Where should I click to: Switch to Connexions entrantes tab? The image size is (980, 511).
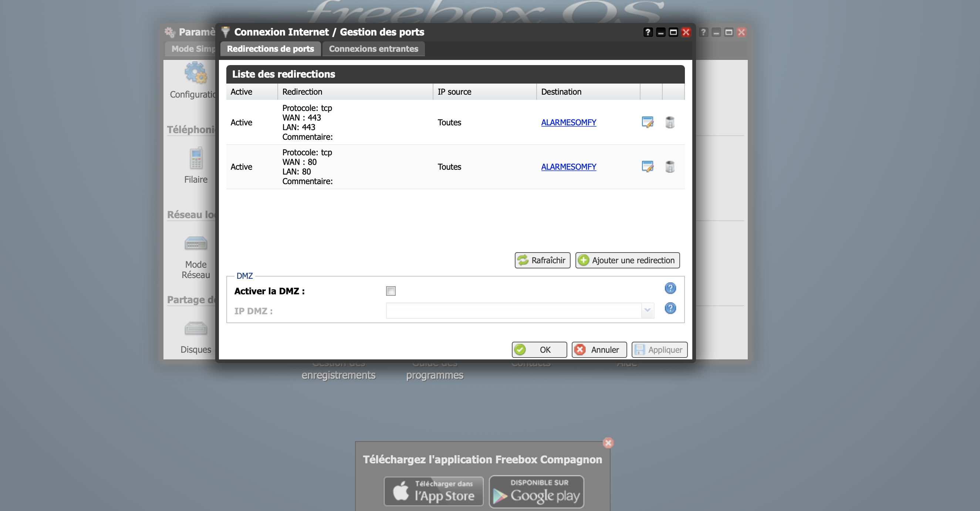[373, 49]
